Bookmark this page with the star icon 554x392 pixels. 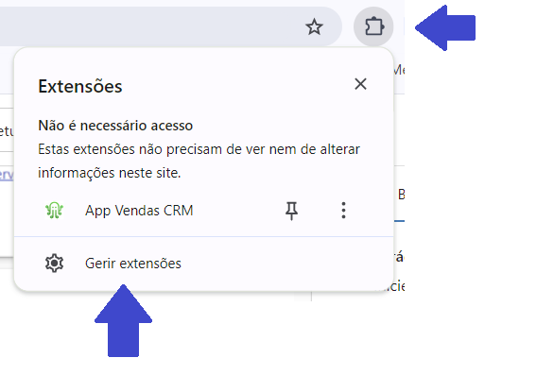(314, 26)
